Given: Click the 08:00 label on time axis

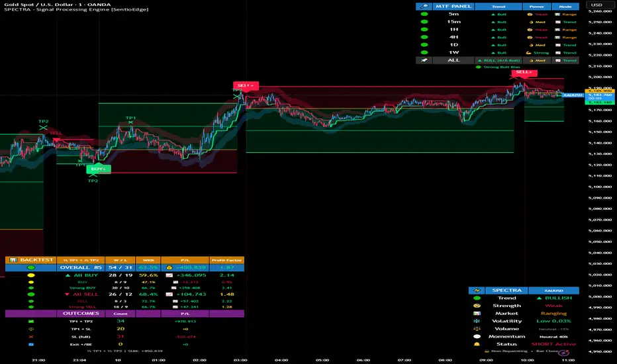Looking at the screenshot, I should click(445, 360).
